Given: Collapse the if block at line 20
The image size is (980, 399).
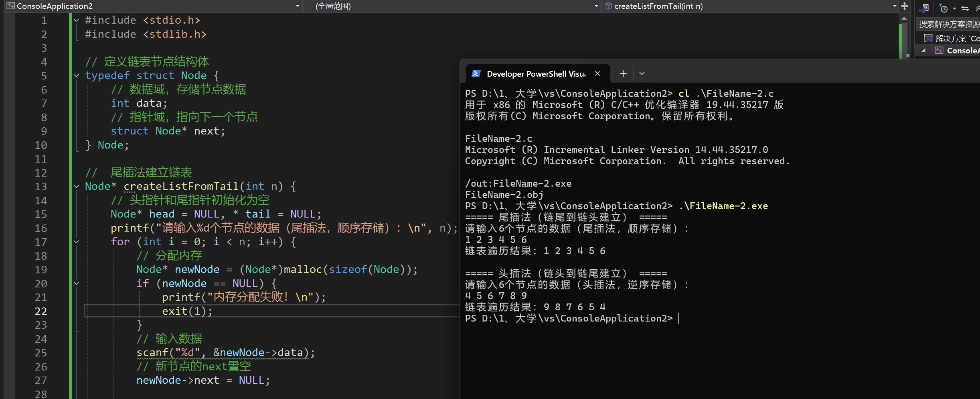Looking at the screenshot, I should pyautogui.click(x=76, y=283).
